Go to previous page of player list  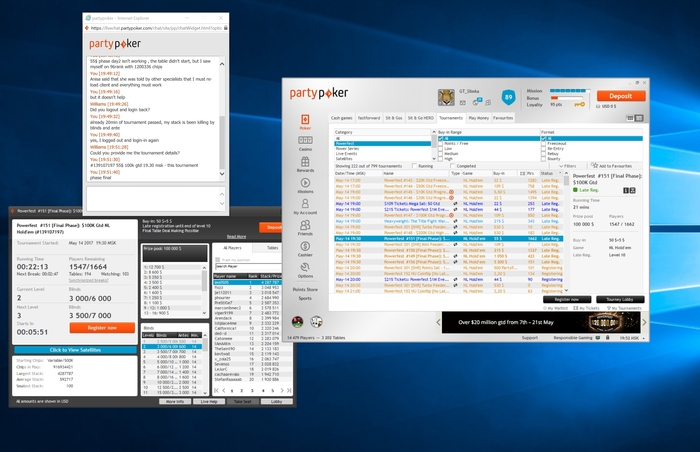point(224,390)
